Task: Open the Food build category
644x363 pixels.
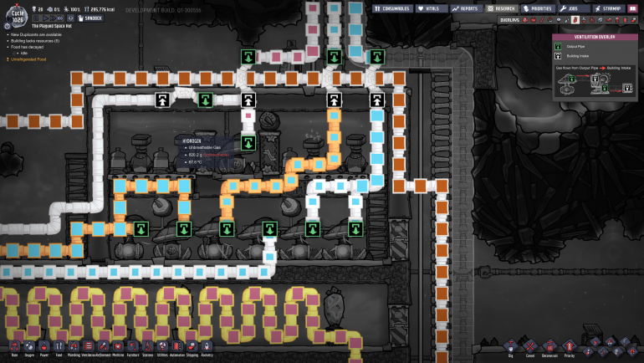Action: tap(59, 348)
